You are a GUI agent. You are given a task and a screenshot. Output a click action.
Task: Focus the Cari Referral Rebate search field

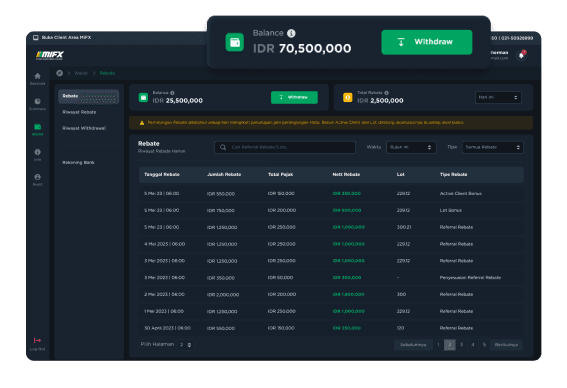pos(285,148)
